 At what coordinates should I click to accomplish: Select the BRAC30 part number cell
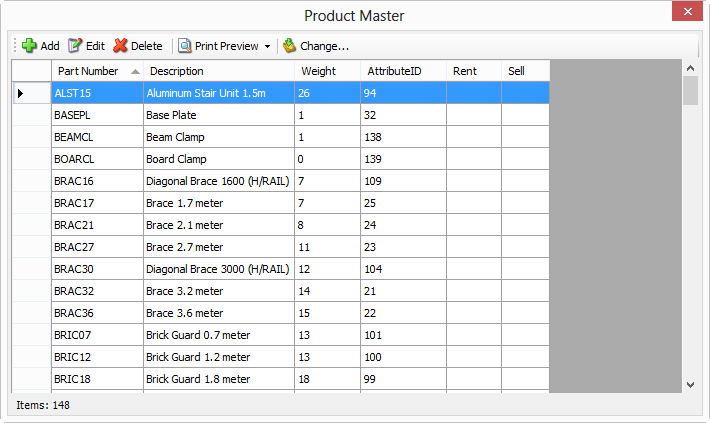(x=97, y=269)
